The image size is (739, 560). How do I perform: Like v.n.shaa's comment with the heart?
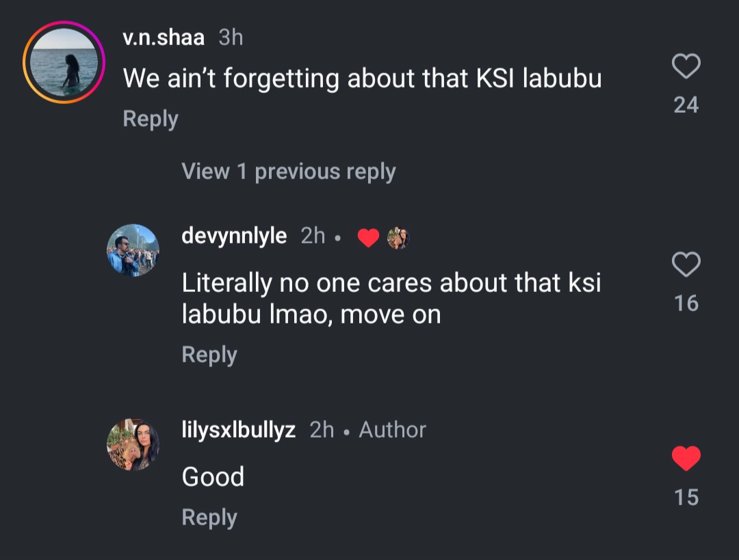(x=686, y=67)
